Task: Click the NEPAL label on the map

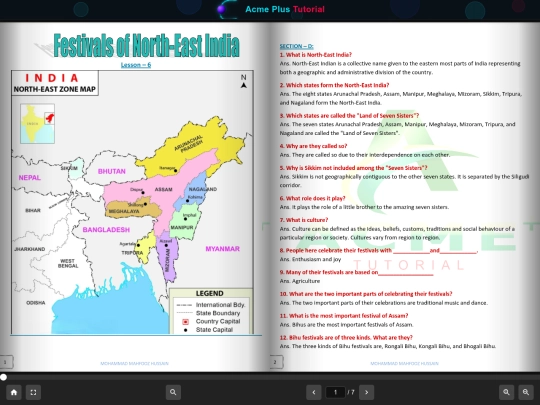Action: pos(30,178)
